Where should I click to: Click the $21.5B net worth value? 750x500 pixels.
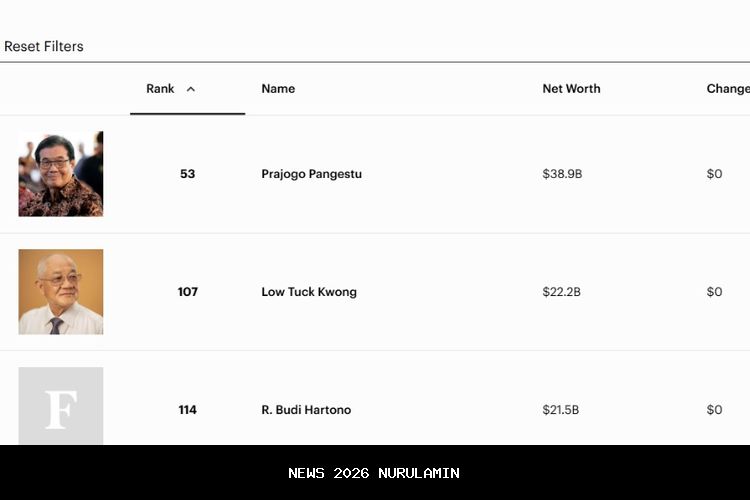561,410
